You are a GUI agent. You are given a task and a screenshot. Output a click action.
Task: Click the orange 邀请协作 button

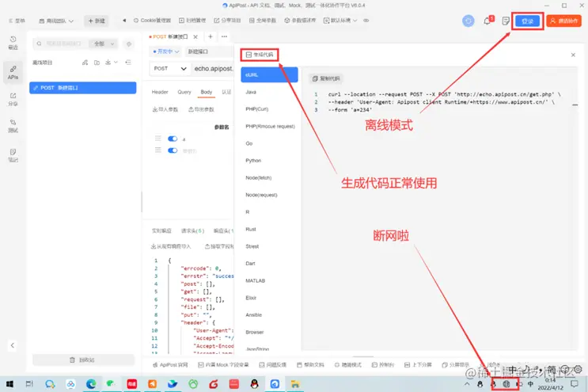click(563, 21)
